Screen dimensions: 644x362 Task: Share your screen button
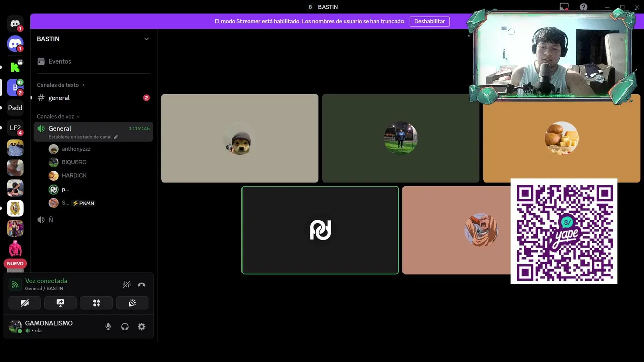pyautogui.click(x=60, y=303)
